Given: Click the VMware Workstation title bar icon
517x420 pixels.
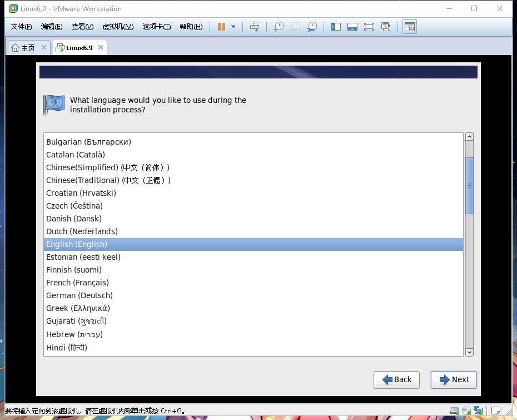Looking at the screenshot, I should 13,8.
